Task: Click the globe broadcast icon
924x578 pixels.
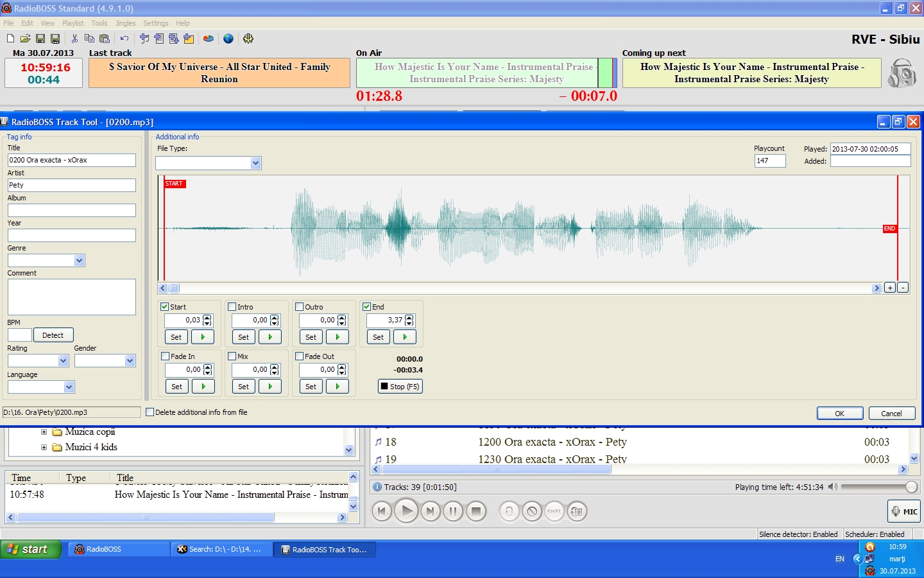Action: [228, 39]
